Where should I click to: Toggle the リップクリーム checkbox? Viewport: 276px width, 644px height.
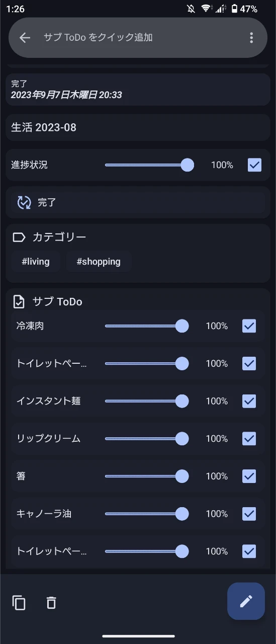(x=249, y=439)
